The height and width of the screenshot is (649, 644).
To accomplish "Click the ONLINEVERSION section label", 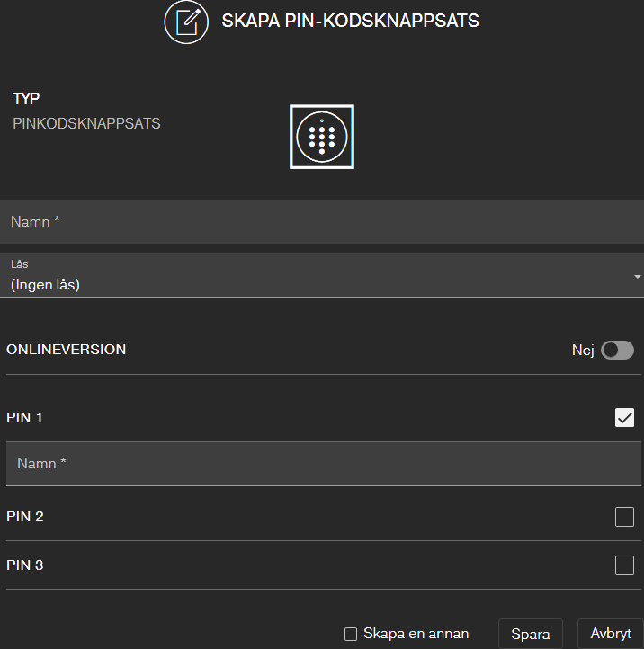I will (x=67, y=350).
